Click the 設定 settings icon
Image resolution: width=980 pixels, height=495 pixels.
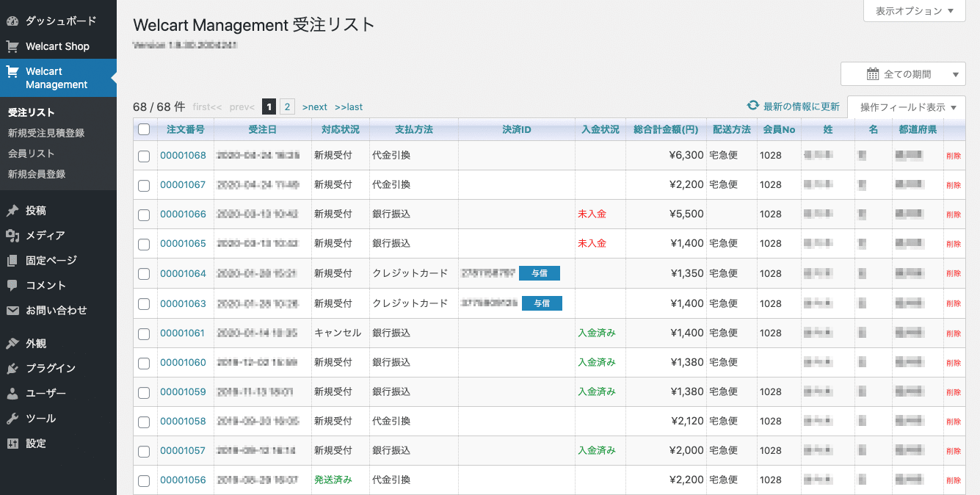click(12, 444)
